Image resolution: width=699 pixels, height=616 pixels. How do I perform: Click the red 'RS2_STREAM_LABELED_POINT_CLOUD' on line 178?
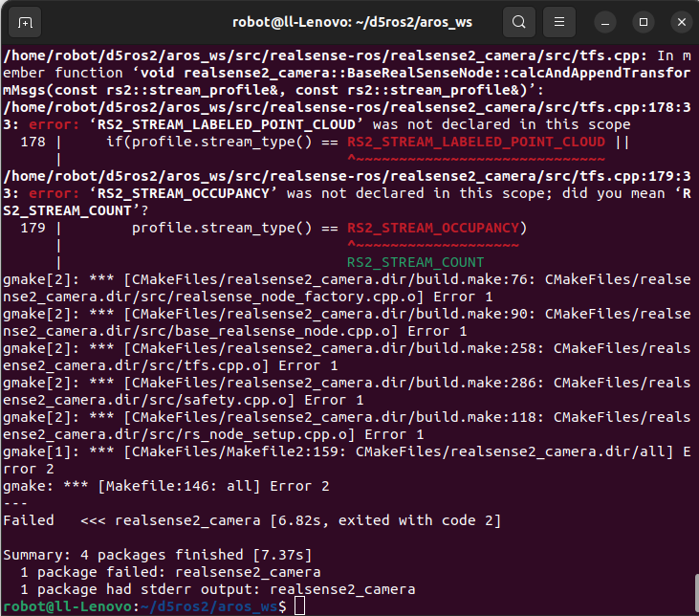click(476, 142)
